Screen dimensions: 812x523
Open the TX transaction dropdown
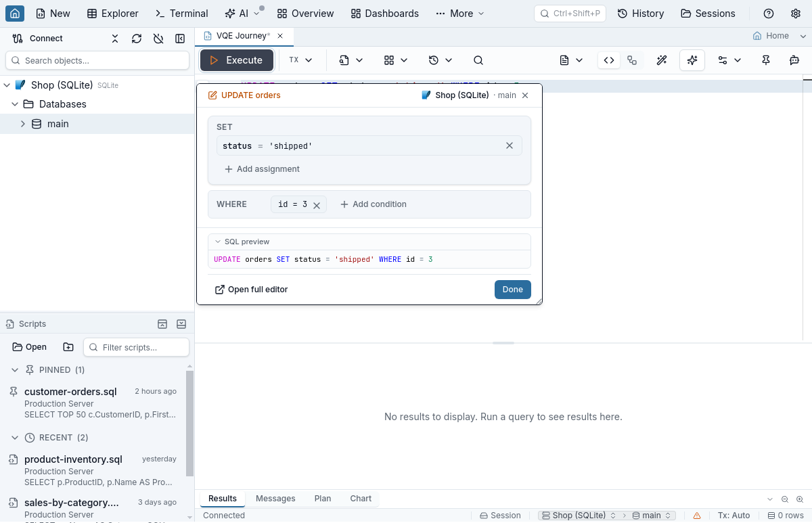pos(300,60)
